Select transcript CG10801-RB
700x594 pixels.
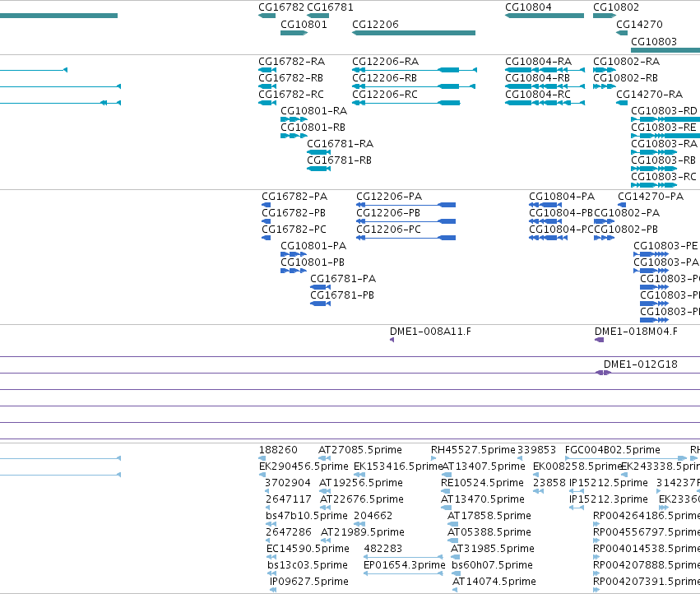(313, 128)
